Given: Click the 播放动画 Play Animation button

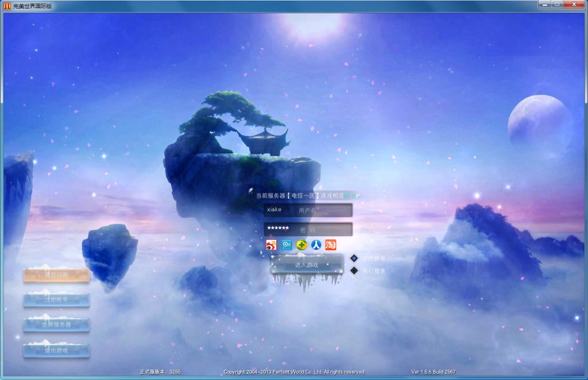Looking at the screenshot, I should pos(56,274).
